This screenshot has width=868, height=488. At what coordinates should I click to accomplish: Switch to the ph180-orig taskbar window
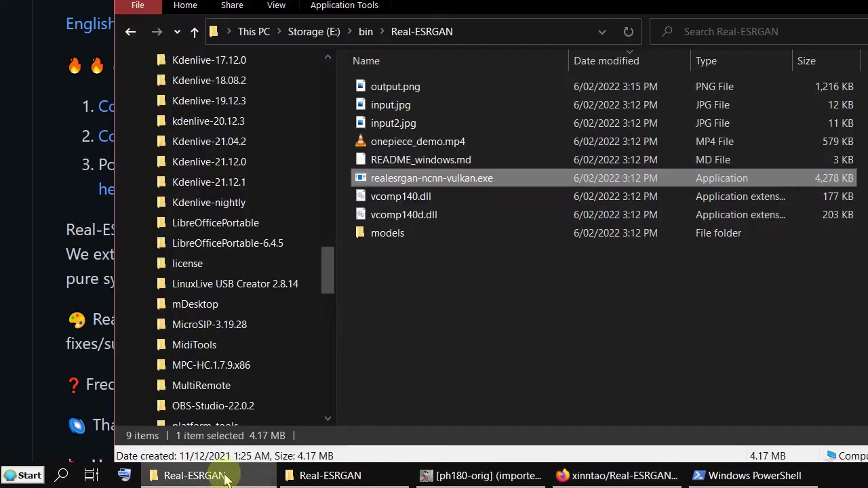pos(481,476)
